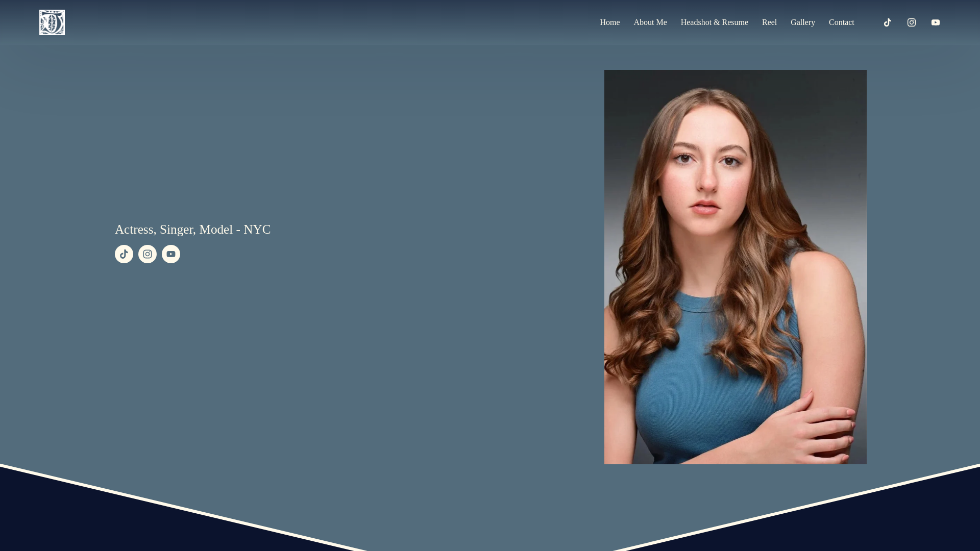Open Instagram icon in header

pyautogui.click(x=912, y=22)
